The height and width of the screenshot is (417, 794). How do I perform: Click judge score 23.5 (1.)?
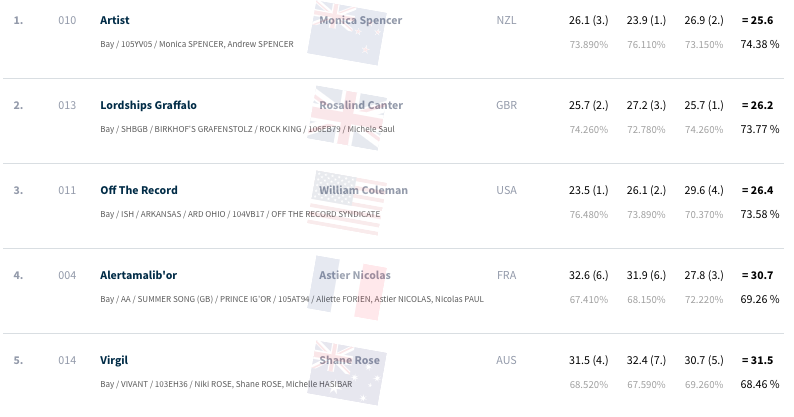coord(588,191)
